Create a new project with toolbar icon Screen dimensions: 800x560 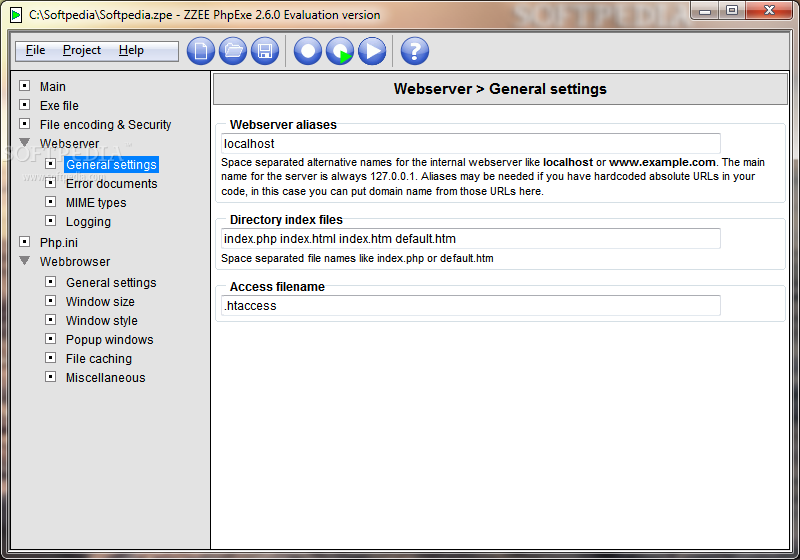click(x=201, y=51)
